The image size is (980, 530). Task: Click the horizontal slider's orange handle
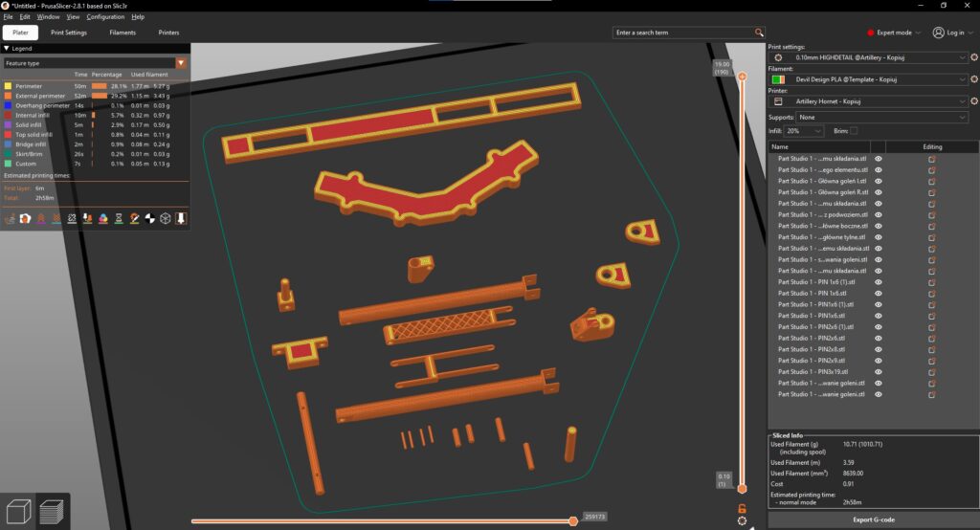coord(573,520)
